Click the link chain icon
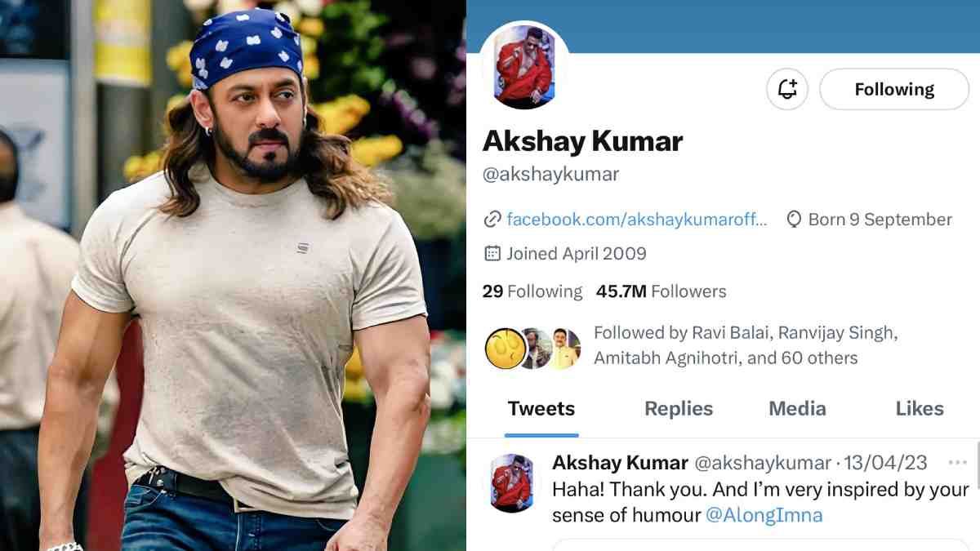 (x=492, y=220)
